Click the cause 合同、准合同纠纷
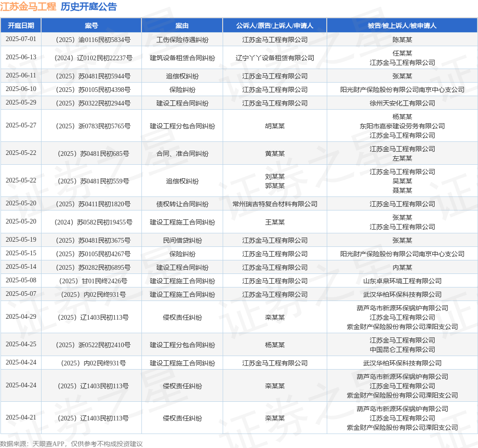The width and height of the screenshot is (478, 448). coord(183,154)
